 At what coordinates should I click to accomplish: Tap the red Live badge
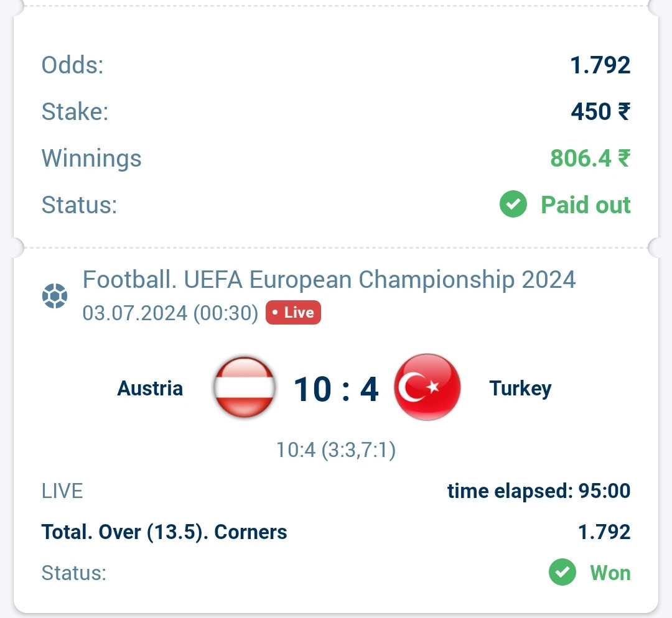293,312
